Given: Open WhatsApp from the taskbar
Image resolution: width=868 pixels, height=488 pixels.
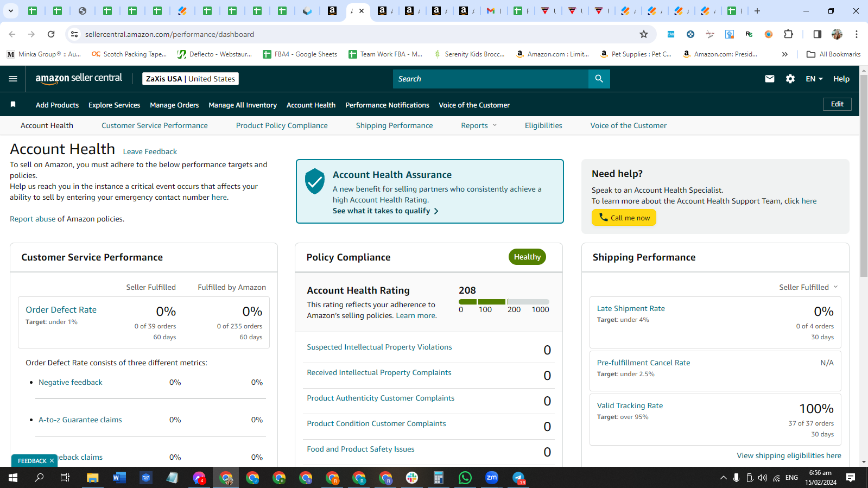Looking at the screenshot, I should (x=465, y=478).
